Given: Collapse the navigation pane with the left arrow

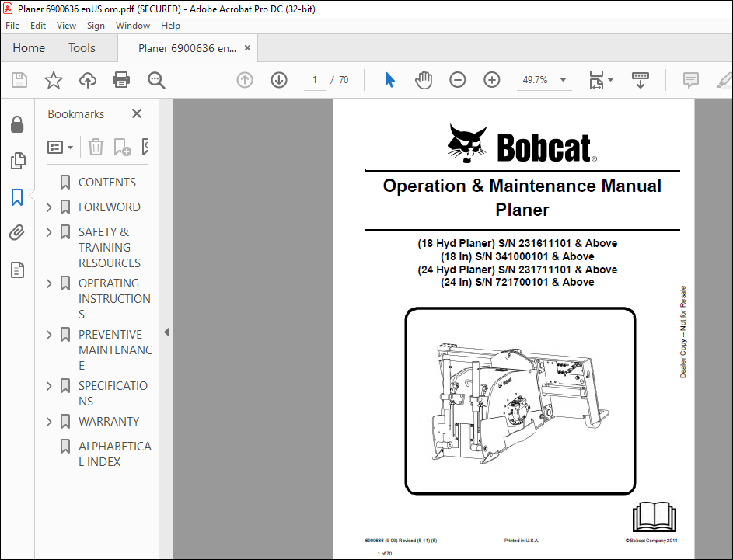Looking at the screenshot, I should click(166, 332).
